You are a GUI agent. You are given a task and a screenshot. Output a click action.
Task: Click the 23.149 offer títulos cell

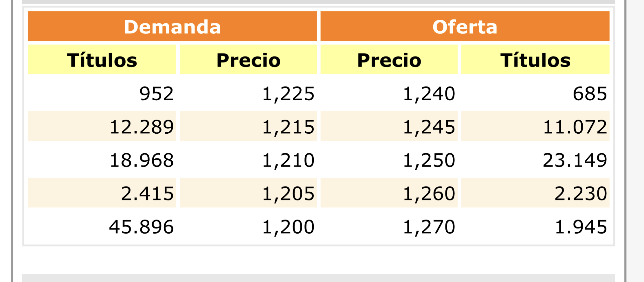click(535, 159)
